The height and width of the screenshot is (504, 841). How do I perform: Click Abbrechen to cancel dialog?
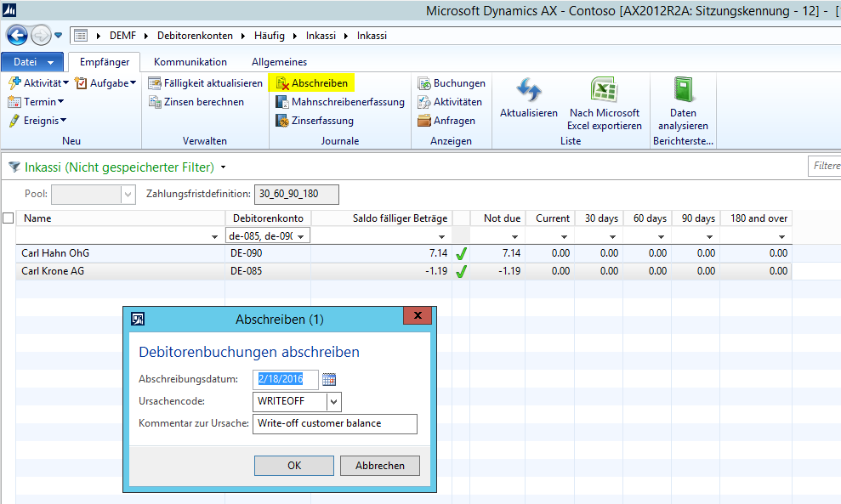379,466
